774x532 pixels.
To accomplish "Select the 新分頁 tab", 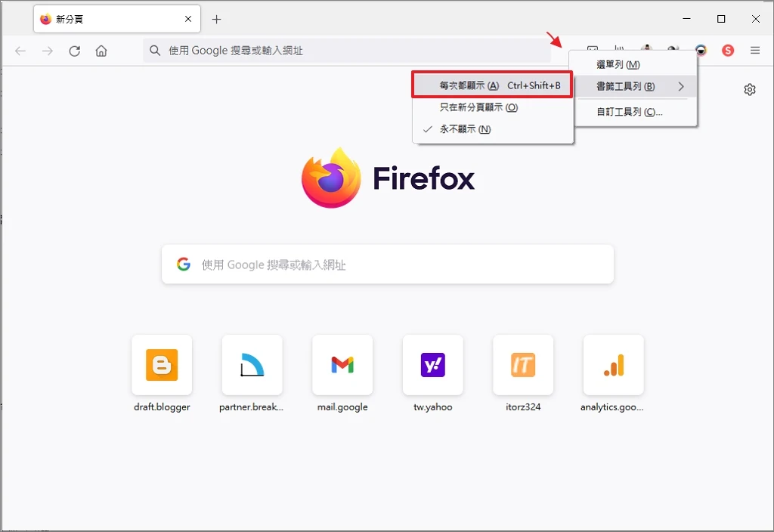I will pyautogui.click(x=117, y=19).
